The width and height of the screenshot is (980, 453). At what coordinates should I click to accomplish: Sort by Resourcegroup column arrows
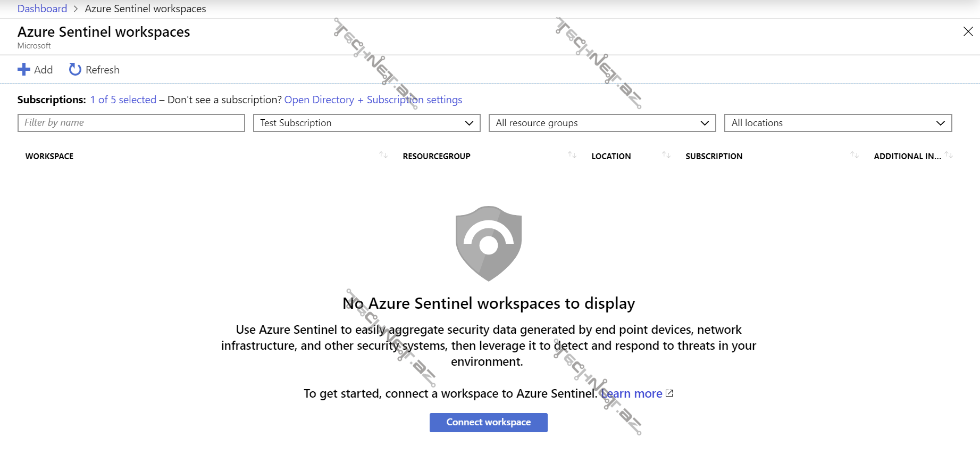pyautogui.click(x=572, y=155)
